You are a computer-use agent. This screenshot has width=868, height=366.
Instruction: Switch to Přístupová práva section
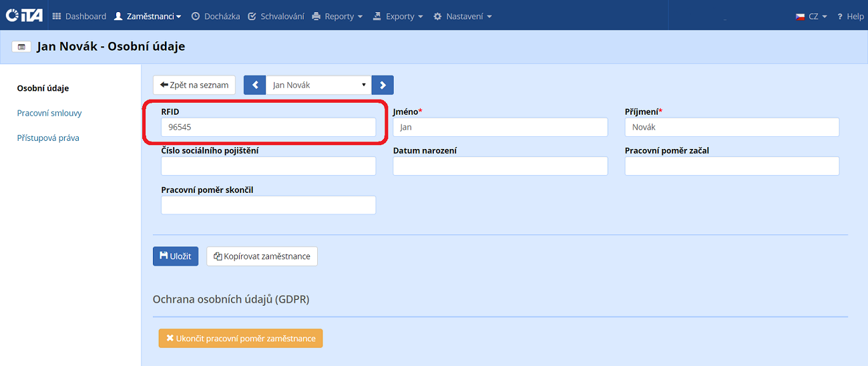[48, 138]
